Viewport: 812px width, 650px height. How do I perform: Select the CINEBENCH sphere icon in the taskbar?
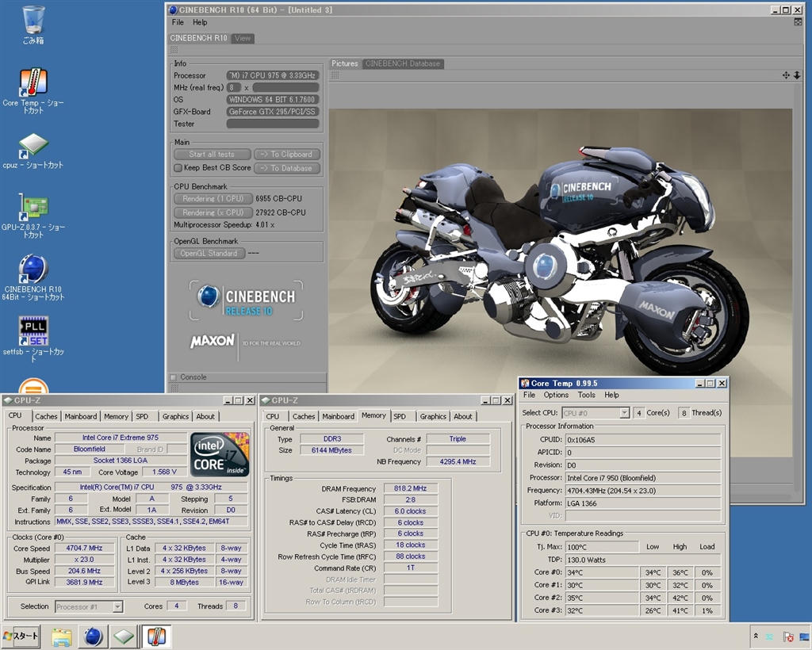coord(94,637)
